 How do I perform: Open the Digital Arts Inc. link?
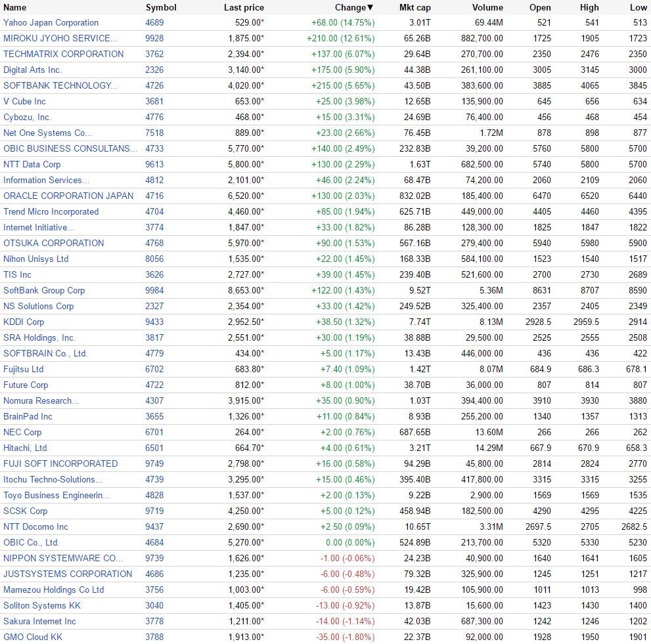pyautogui.click(x=32, y=70)
